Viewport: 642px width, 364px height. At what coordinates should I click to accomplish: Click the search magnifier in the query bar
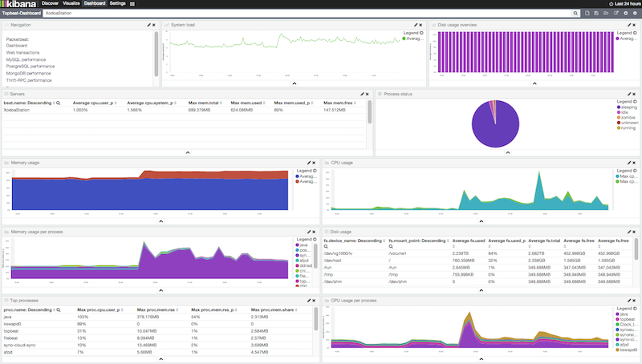coord(576,14)
